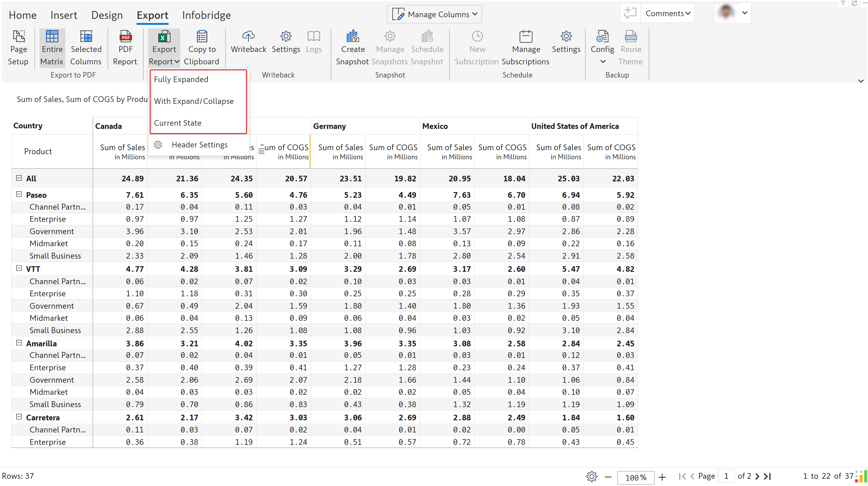Switch to the Infobridge tab
Image resolution: width=868 pixels, height=486 pixels.
click(x=206, y=15)
